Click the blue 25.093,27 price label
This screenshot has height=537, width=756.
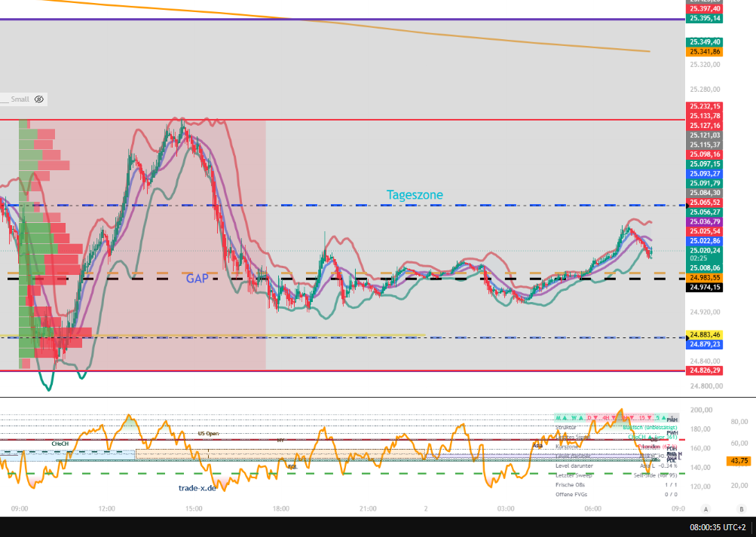[705, 174]
